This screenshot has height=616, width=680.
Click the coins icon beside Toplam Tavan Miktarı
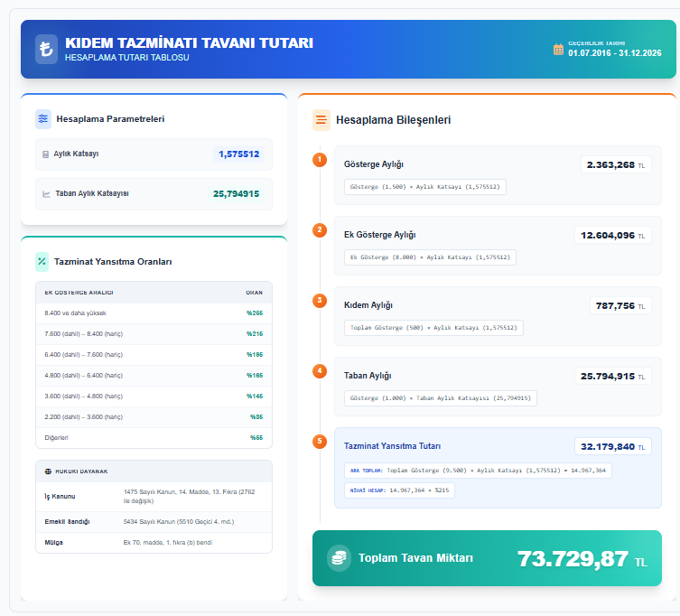tap(340, 558)
